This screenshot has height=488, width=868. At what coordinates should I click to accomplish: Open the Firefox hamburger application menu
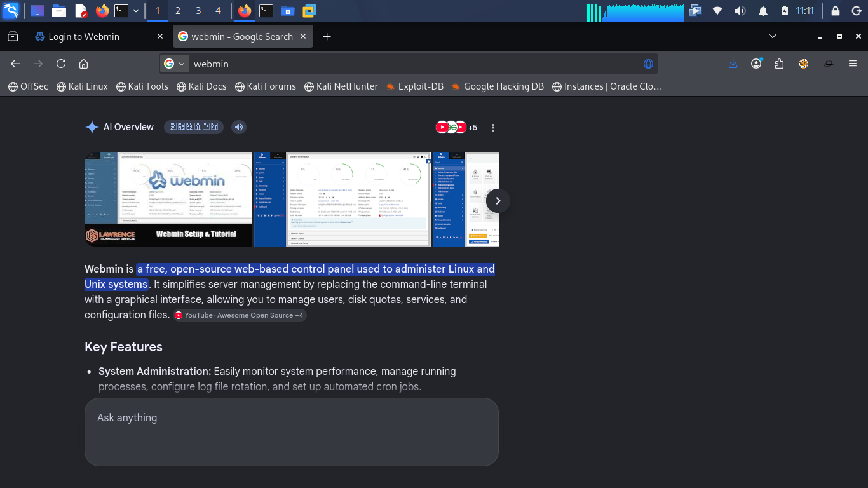click(x=853, y=64)
